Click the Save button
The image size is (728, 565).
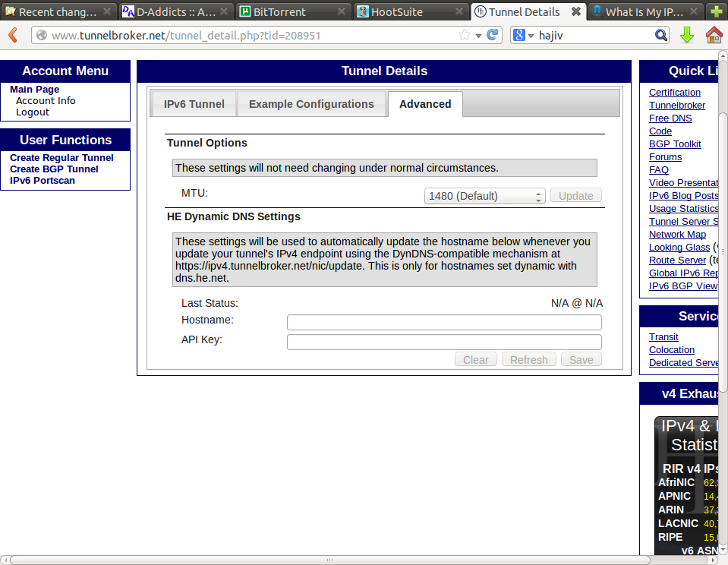(x=581, y=360)
